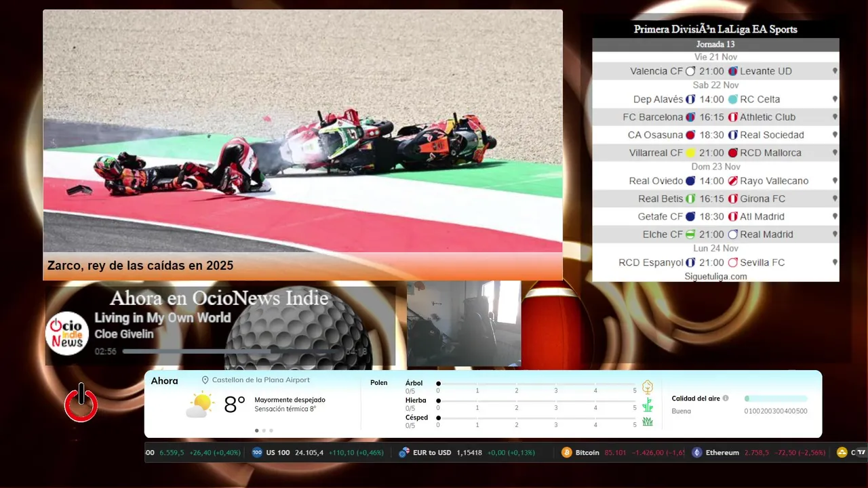868x488 pixels.
Task: Click the info icon next to Calidad del aire
Action: pyautogui.click(x=726, y=399)
